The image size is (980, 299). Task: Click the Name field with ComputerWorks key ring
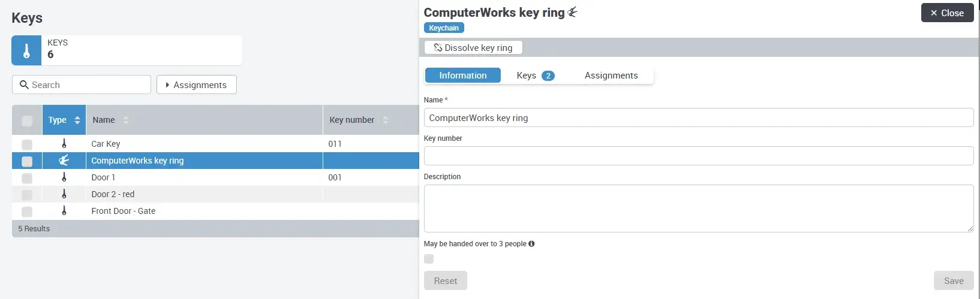coord(699,117)
